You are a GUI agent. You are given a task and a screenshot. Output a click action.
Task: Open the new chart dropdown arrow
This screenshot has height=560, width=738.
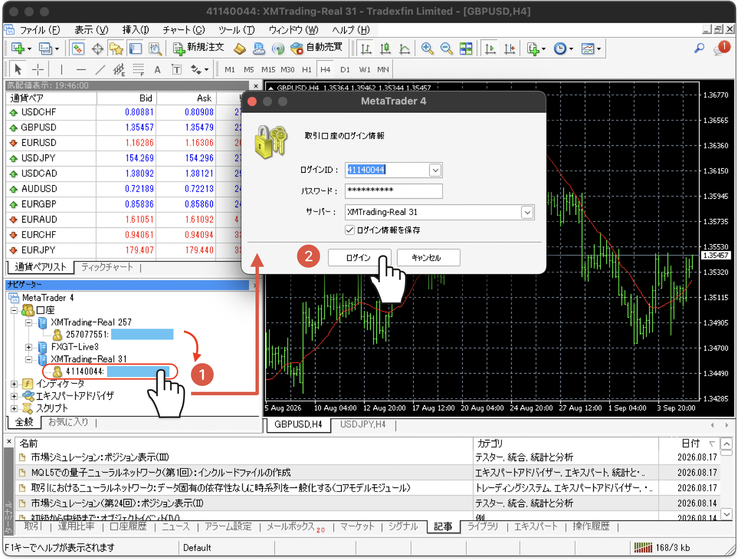(x=29, y=49)
